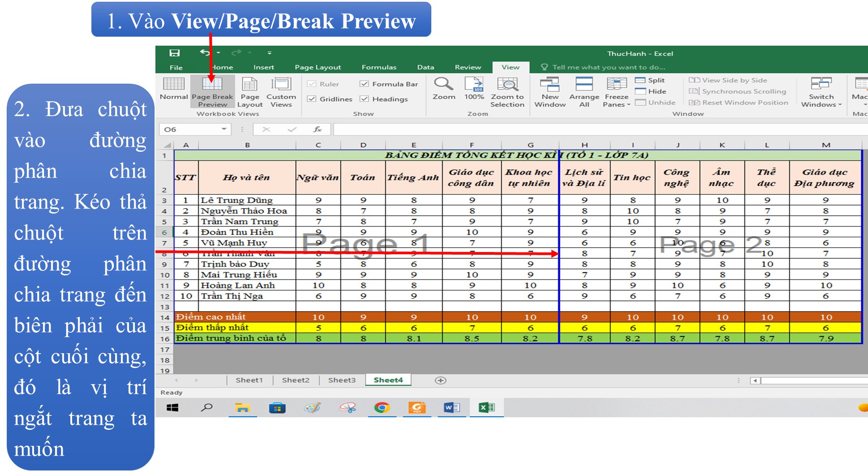Switch to Sheet3 tab
Screen dimensions: 868x475
click(342, 380)
